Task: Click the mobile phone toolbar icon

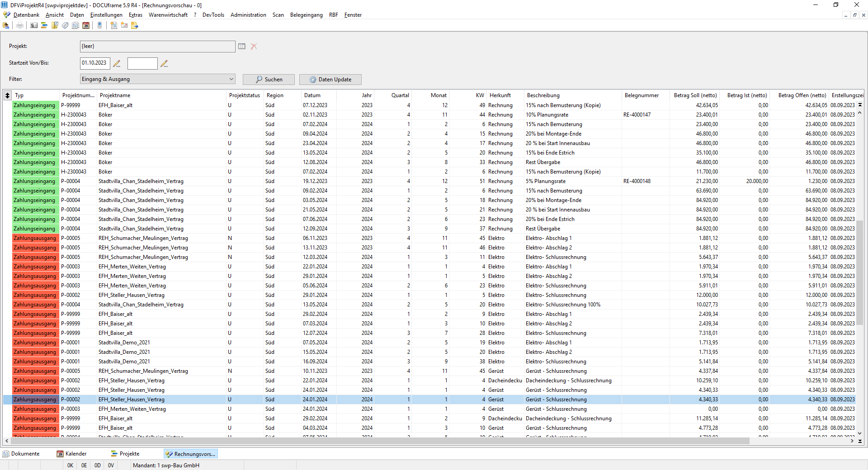Action: click(x=100, y=26)
